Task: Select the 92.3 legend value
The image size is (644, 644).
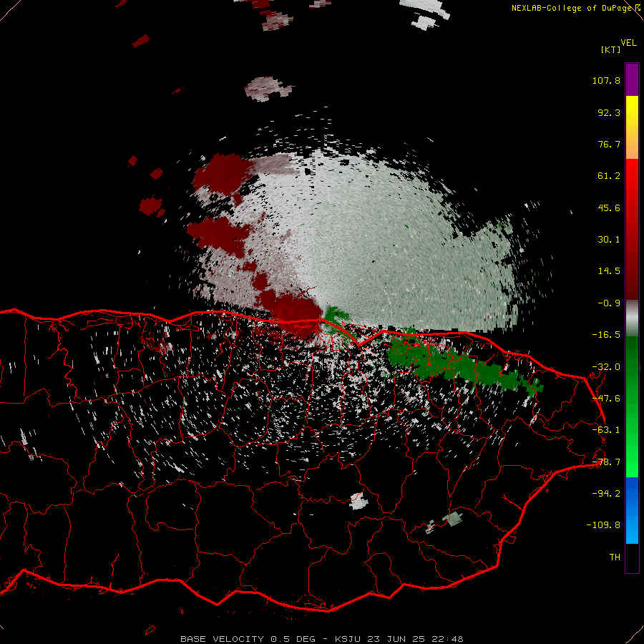Action: point(609,112)
